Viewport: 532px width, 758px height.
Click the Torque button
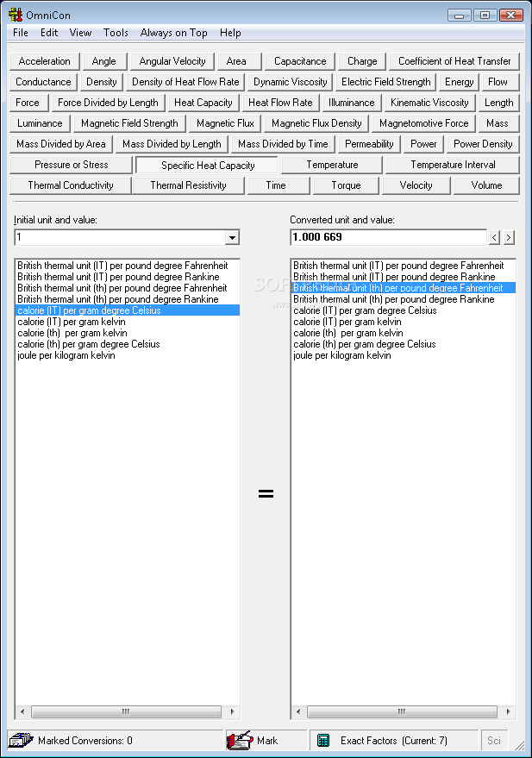(x=346, y=186)
